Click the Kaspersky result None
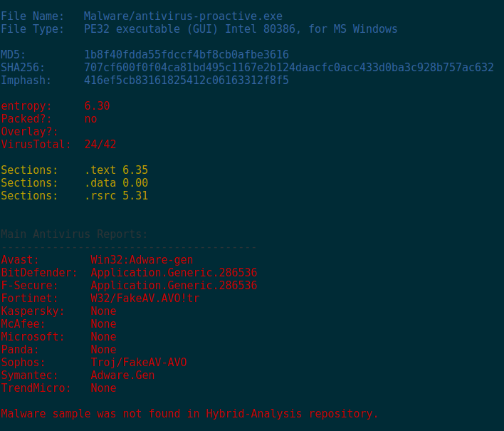This screenshot has height=431, width=504. click(x=103, y=311)
